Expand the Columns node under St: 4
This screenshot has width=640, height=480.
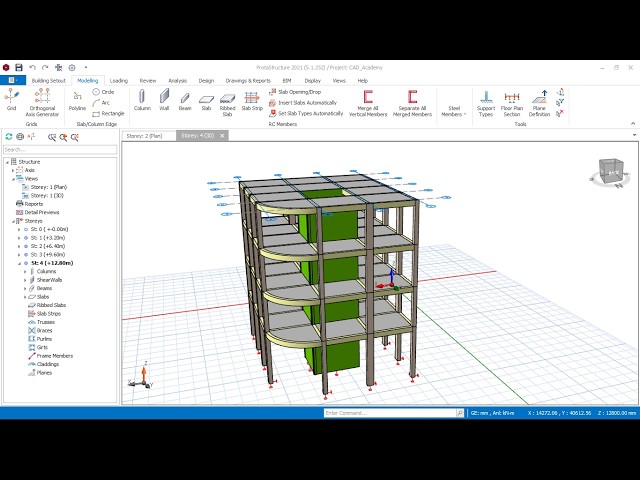[x=25, y=271]
